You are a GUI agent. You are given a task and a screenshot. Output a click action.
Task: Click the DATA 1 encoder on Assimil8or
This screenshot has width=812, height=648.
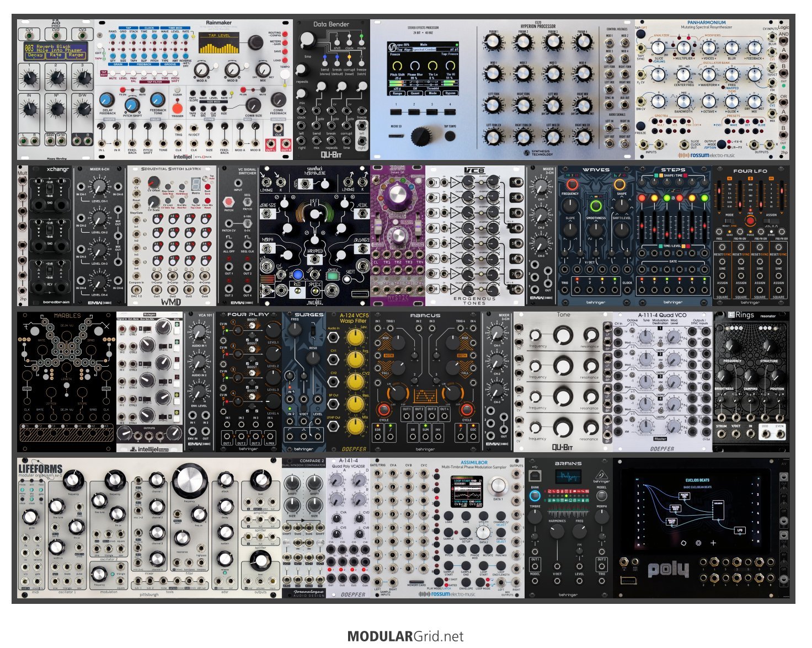pyautogui.click(x=498, y=485)
